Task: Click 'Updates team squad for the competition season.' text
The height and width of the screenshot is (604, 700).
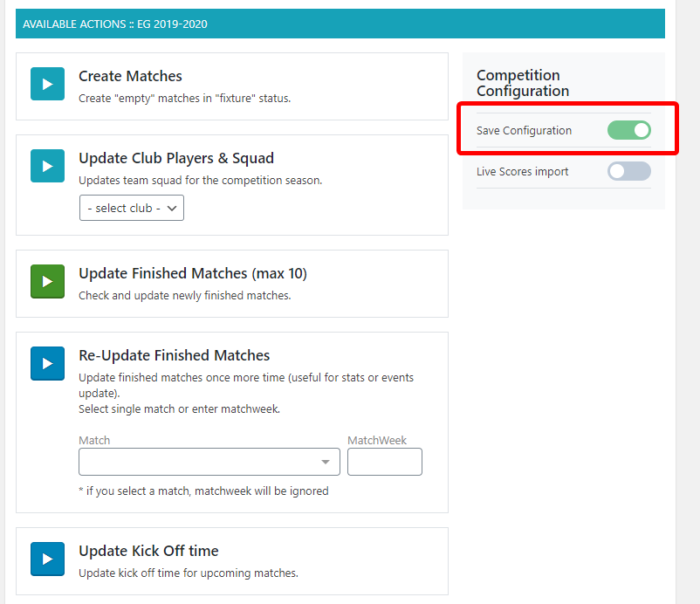Action: pyautogui.click(x=201, y=181)
